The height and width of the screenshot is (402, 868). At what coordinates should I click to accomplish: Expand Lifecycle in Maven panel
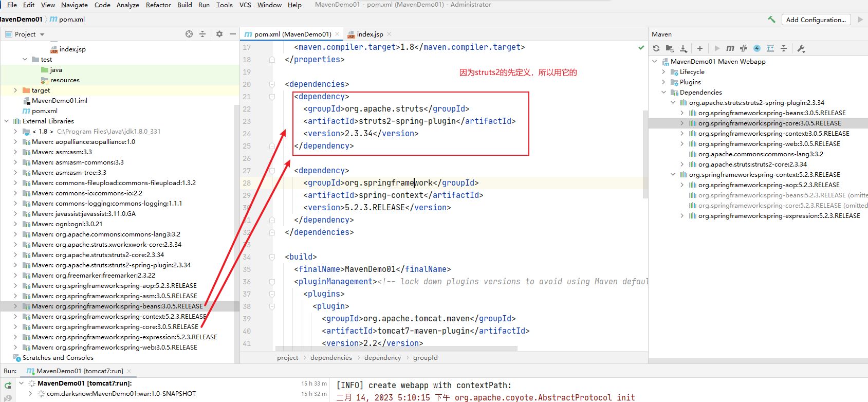(x=663, y=72)
